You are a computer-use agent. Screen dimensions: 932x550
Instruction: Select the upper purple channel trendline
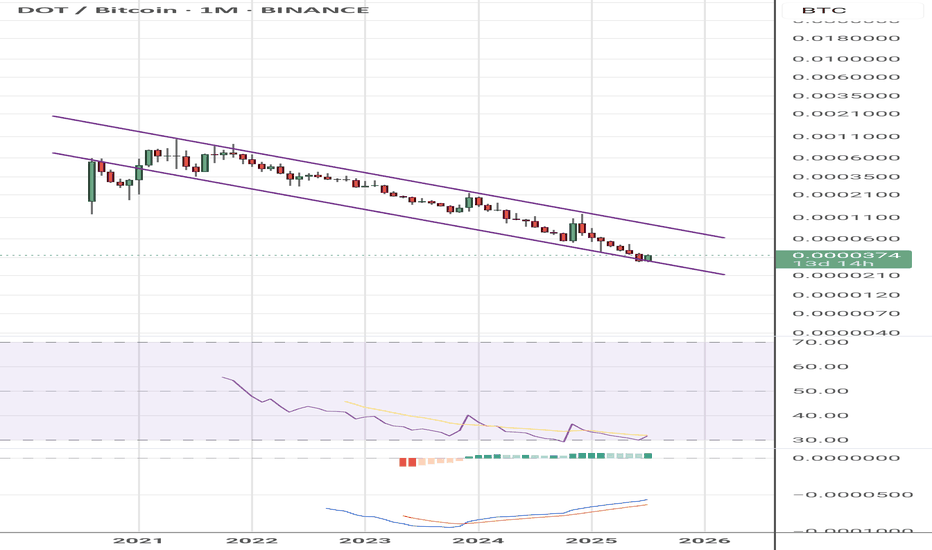[x=389, y=177]
